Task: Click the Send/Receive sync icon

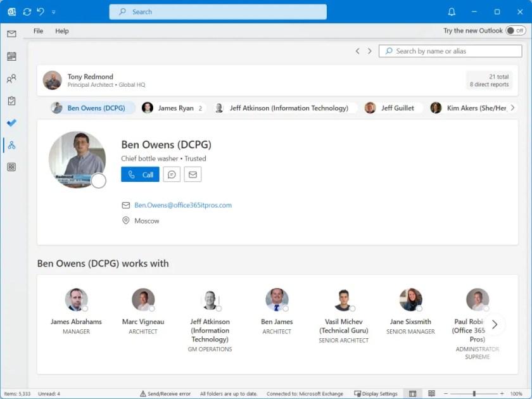Action: click(x=27, y=12)
